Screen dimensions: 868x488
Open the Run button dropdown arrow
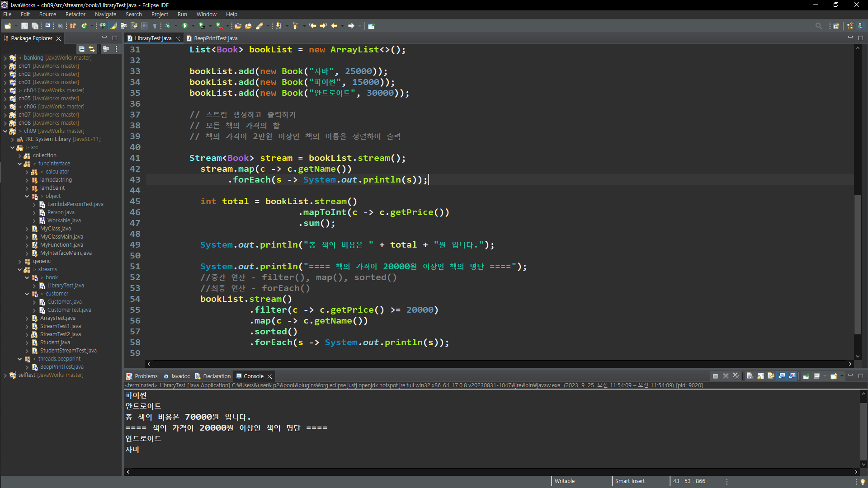[x=193, y=26]
